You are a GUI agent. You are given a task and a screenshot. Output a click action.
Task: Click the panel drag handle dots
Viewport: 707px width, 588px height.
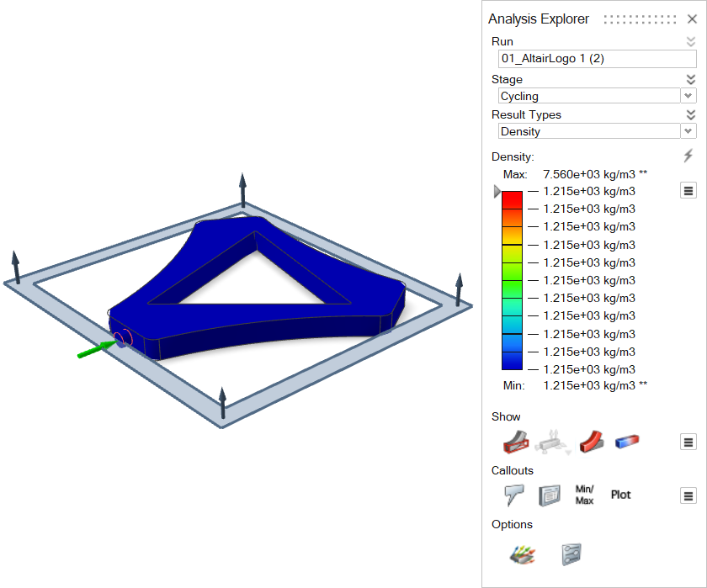coord(640,19)
